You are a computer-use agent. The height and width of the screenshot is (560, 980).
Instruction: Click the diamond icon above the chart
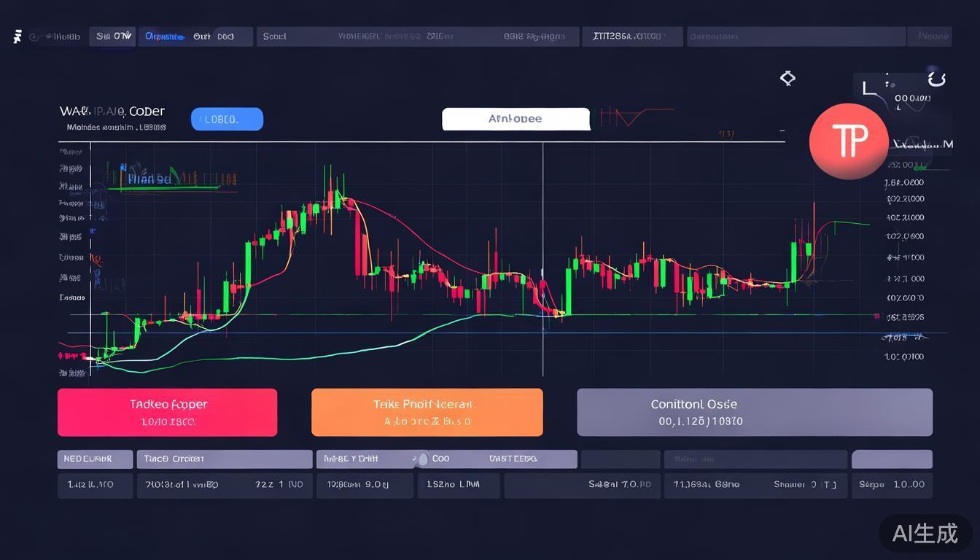787,78
